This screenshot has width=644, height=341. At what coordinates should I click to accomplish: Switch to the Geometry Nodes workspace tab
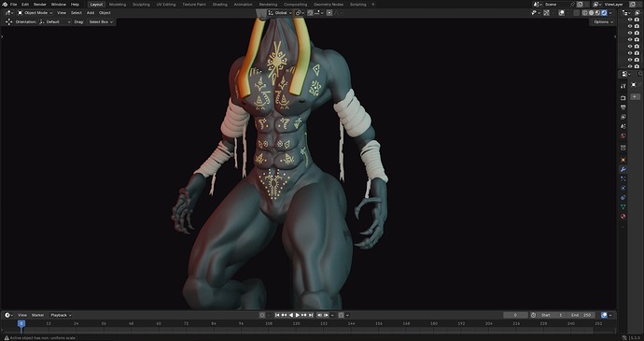tap(329, 4)
